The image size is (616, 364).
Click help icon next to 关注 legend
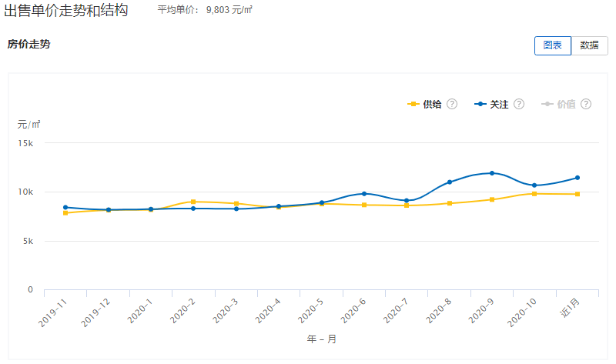click(x=519, y=104)
